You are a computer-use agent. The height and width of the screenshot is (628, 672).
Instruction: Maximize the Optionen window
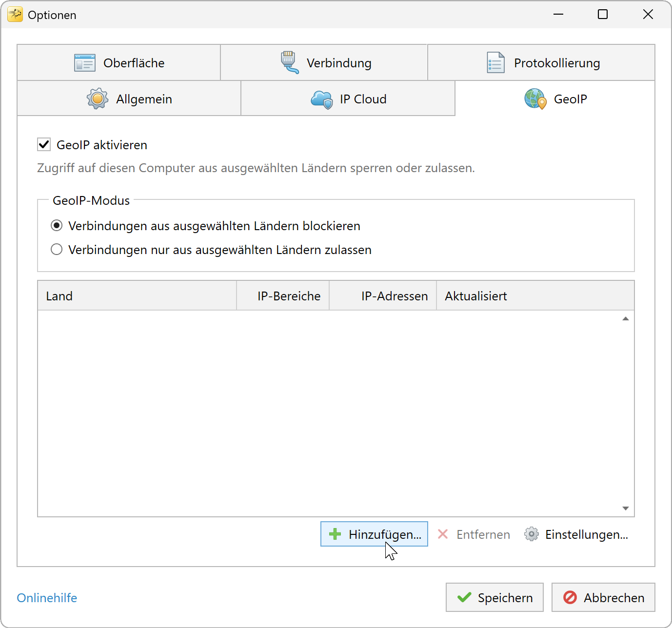coord(603,15)
